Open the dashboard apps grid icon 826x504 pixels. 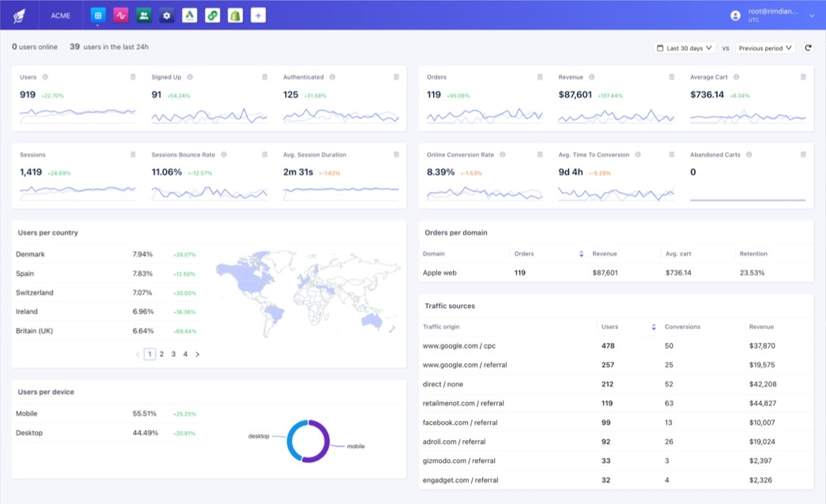coord(96,14)
